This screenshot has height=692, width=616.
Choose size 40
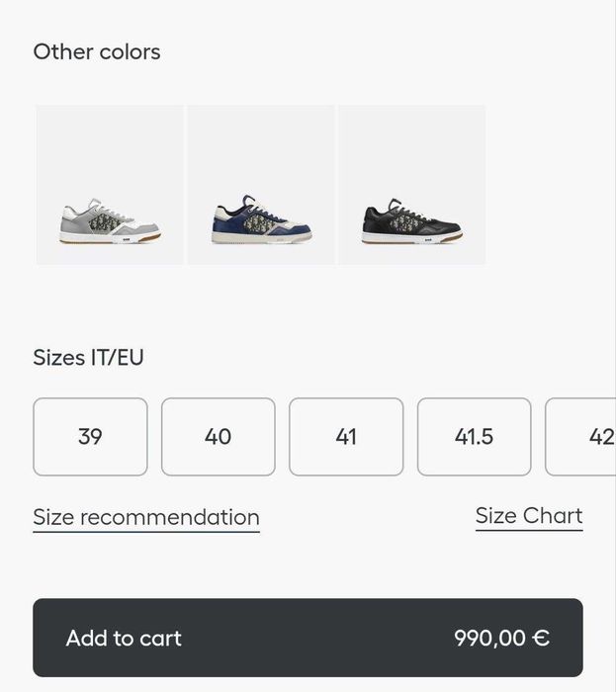[x=219, y=437]
